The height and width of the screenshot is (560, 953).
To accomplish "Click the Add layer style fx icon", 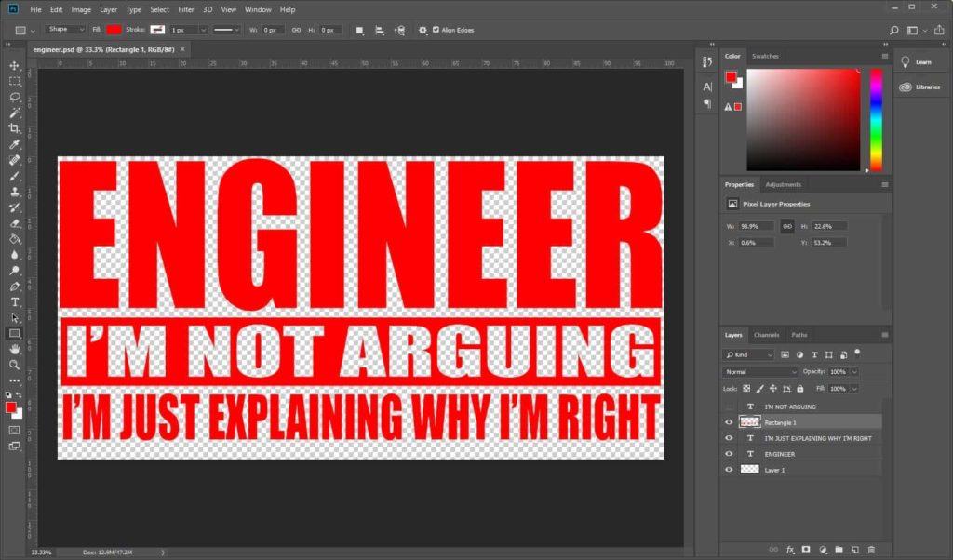I will tap(790, 550).
